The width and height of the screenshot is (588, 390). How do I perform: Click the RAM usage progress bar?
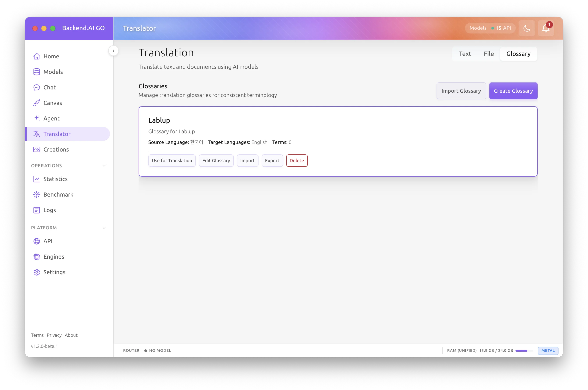click(x=524, y=351)
